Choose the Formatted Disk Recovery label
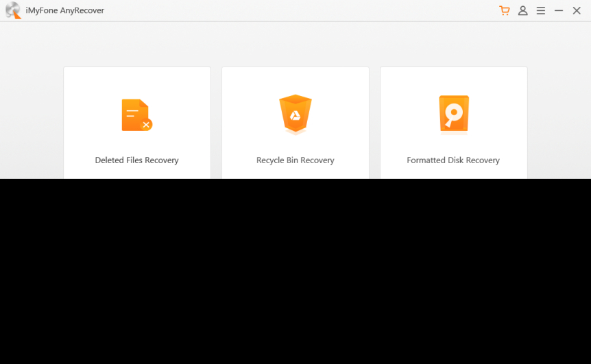The image size is (591, 364). (453, 160)
